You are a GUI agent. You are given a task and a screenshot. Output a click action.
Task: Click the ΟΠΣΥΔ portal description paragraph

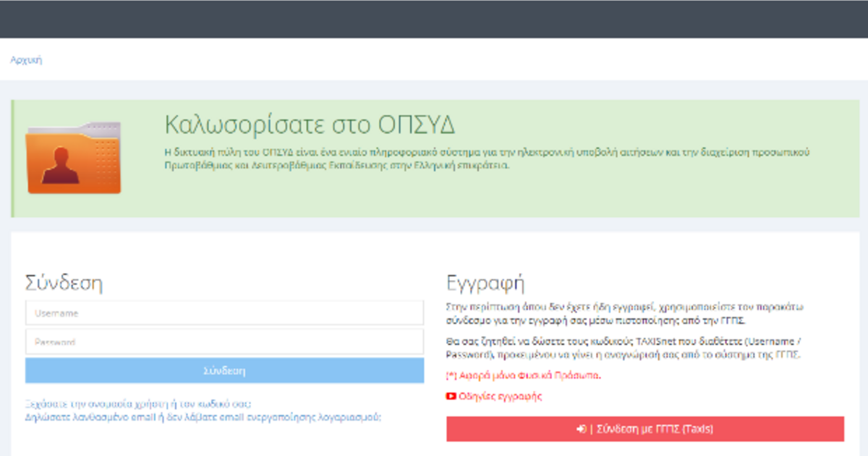pyautogui.click(x=486, y=159)
